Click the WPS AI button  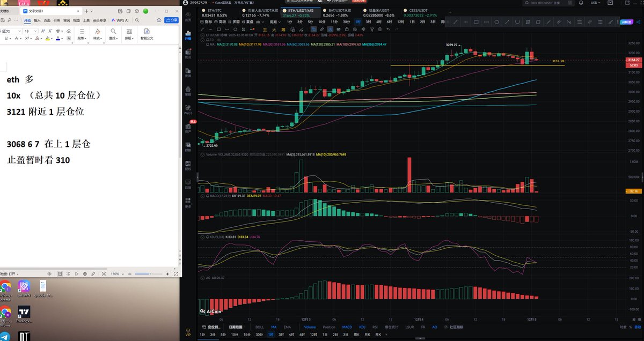click(119, 20)
